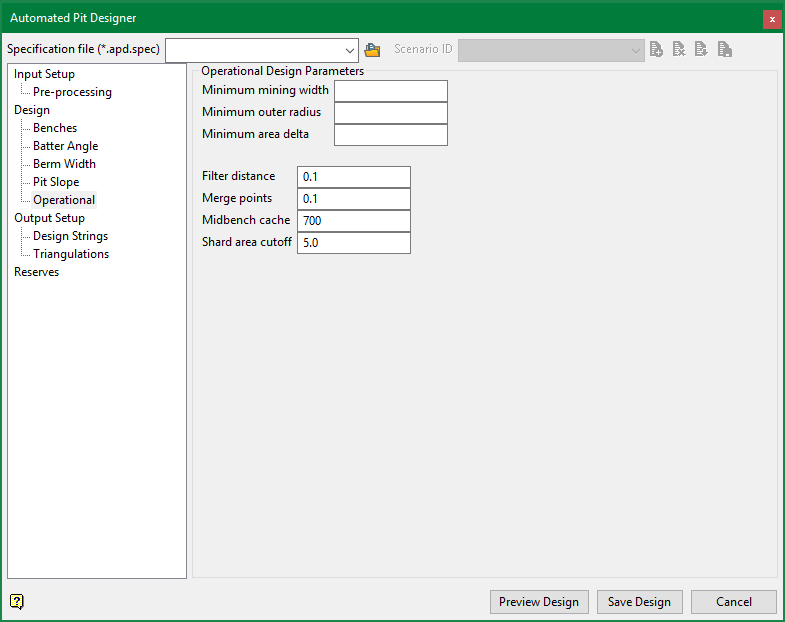This screenshot has width=785, height=622.
Task: Switch to the Pit Slope section
Action: pyautogui.click(x=56, y=182)
